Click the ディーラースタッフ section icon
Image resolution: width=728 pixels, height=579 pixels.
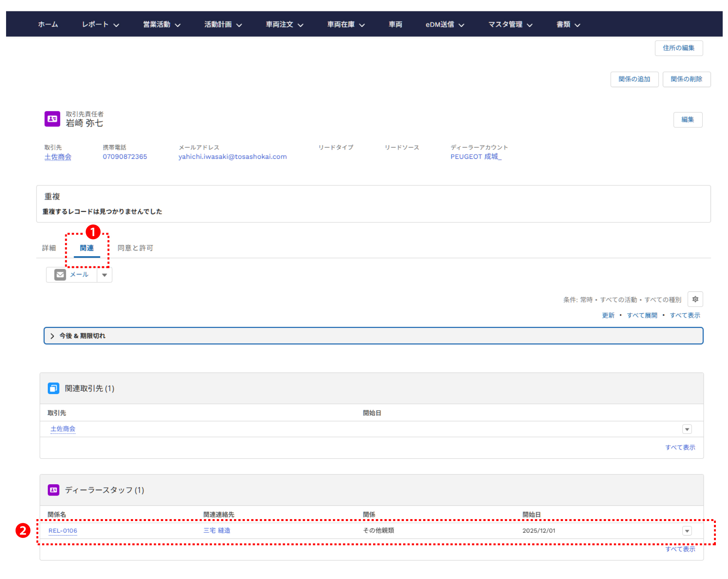point(53,490)
